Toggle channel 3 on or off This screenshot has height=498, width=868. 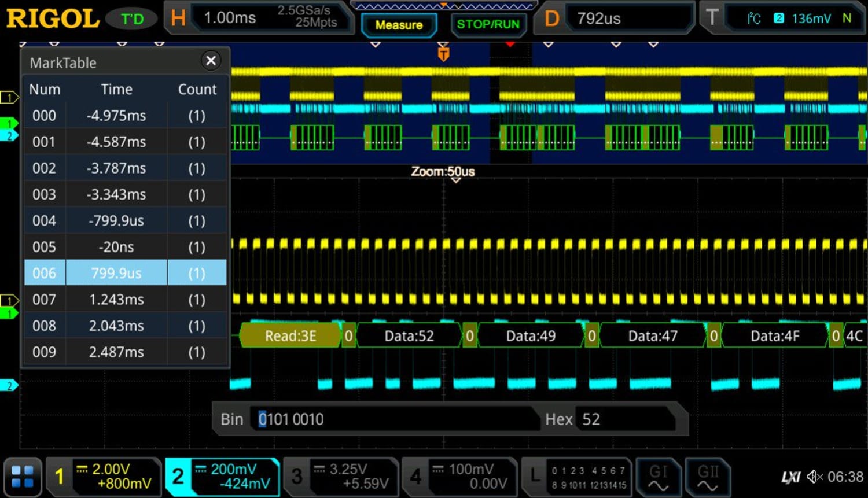[x=297, y=476]
